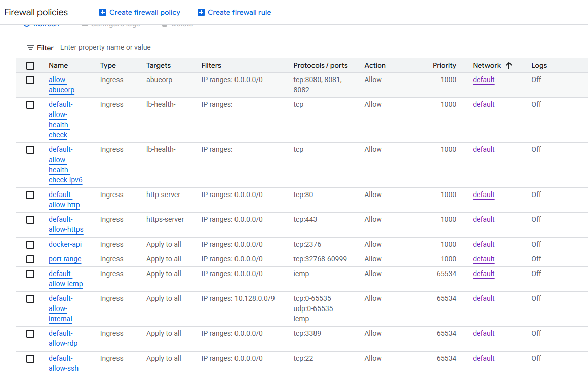The width and height of the screenshot is (588, 388).
Task: Open the allow-abucorp firewall rule
Action: 61,85
